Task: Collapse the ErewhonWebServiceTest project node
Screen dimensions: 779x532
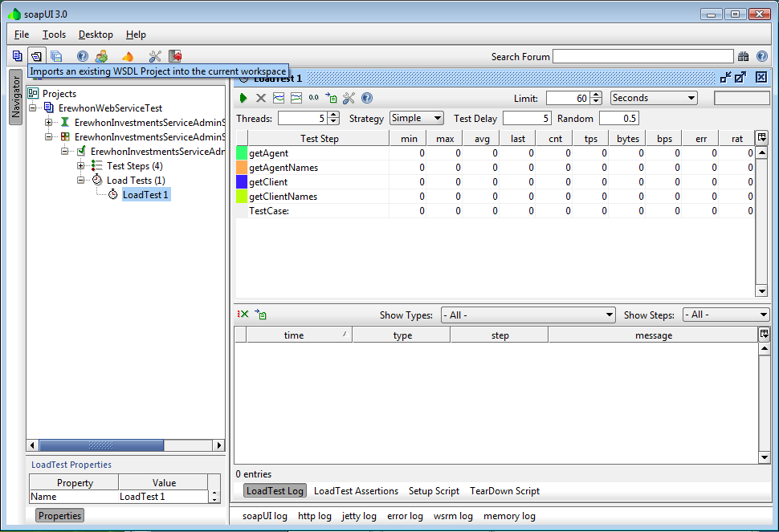Action: [x=33, y=108]
